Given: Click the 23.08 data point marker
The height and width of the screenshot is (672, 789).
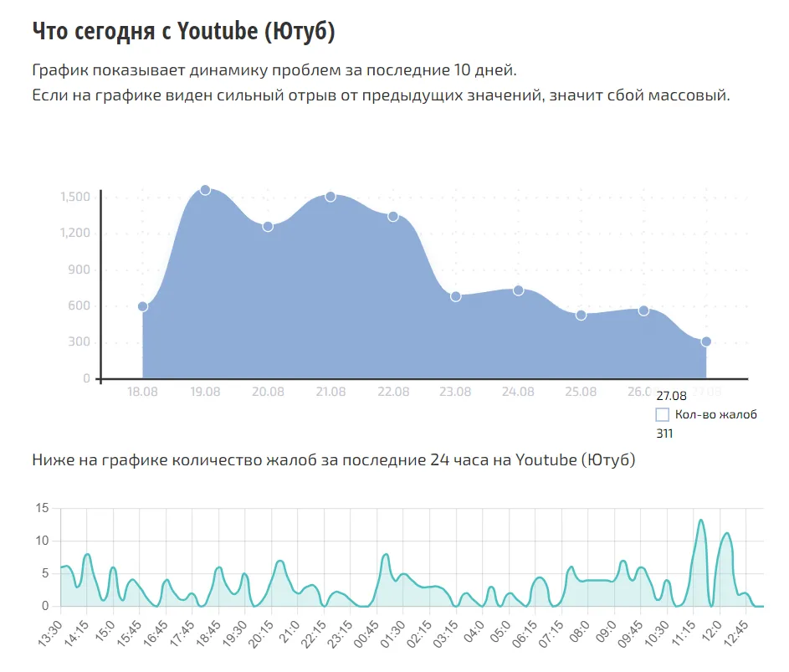Looking at the screenshot, I should coord(456,296).
